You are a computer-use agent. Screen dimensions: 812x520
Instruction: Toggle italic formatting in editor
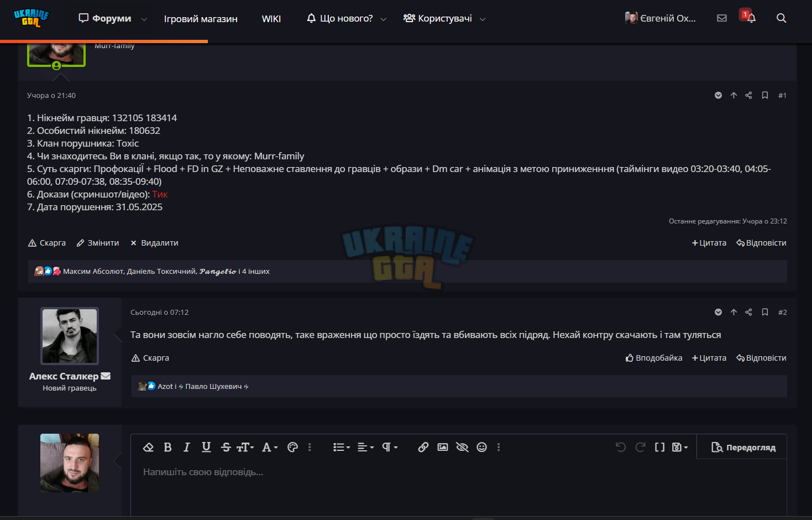coord(187,447)
